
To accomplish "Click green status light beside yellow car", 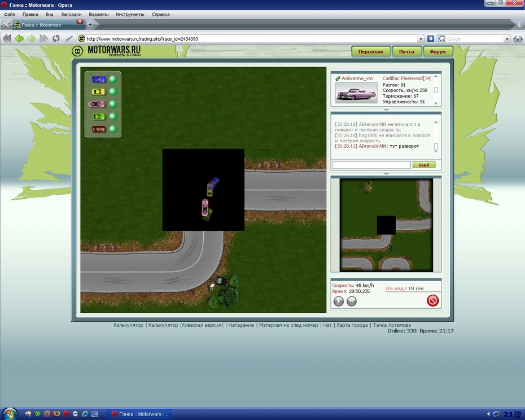I will (x=113, y=91).
